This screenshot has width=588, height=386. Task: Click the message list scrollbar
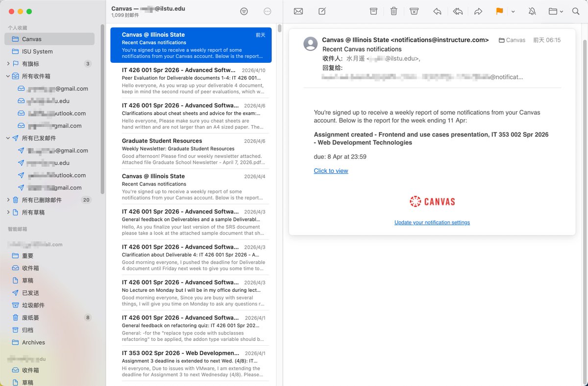279,28
